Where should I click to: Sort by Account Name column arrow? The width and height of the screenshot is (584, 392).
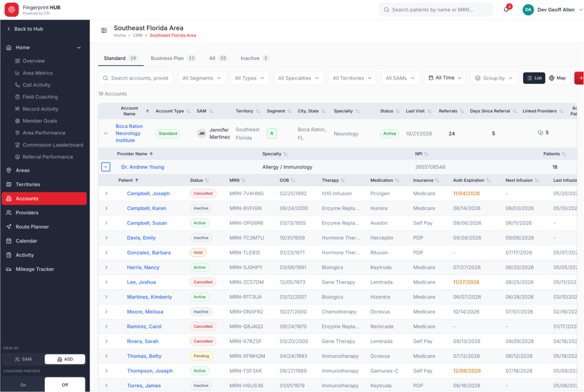tap(148, 111)
